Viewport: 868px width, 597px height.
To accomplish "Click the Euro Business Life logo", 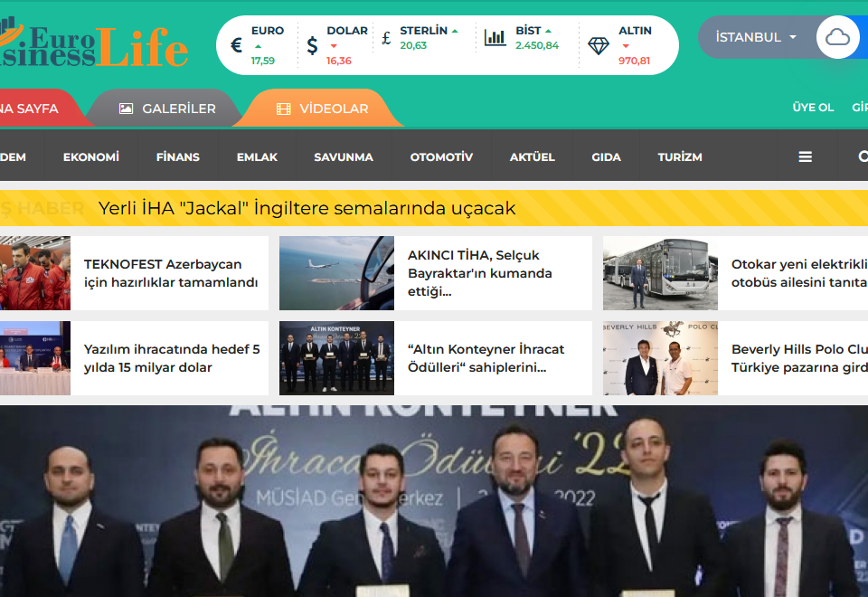I will [x=94, y=45].
